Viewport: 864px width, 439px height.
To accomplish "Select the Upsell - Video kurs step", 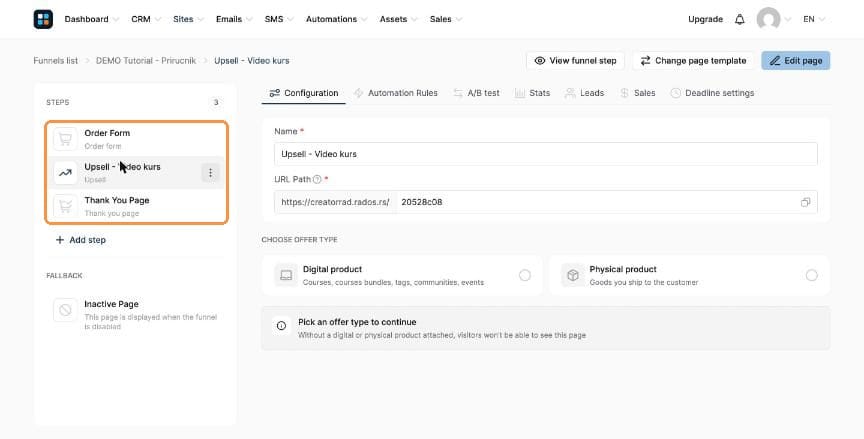I will point(136,173).
